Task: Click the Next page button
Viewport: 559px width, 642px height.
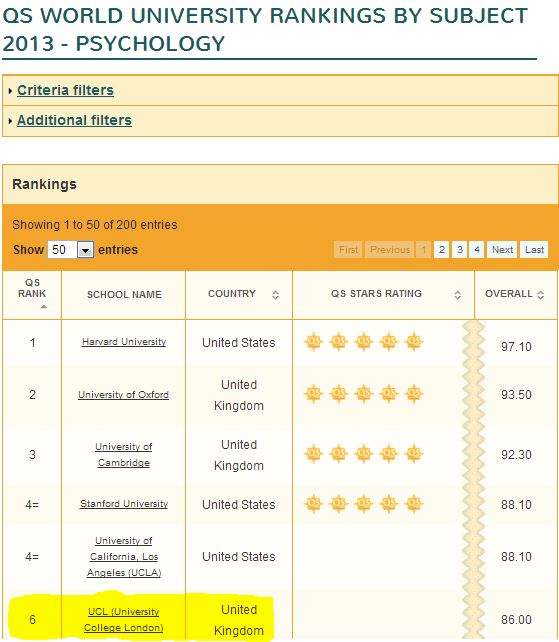Action: click(502, 249)
